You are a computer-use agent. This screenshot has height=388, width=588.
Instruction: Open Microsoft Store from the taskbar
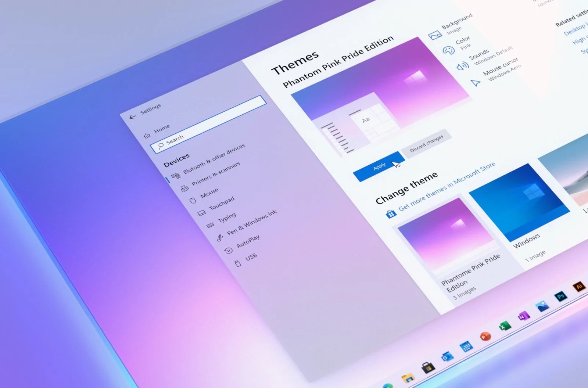(428, 367)
